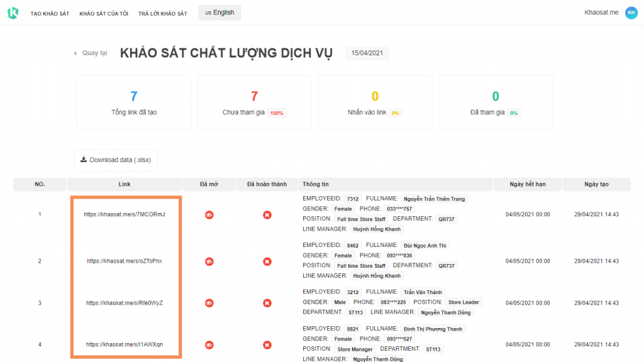Click the 15/04/2021 date badge
644x362 pixels.
pos(367,53)
